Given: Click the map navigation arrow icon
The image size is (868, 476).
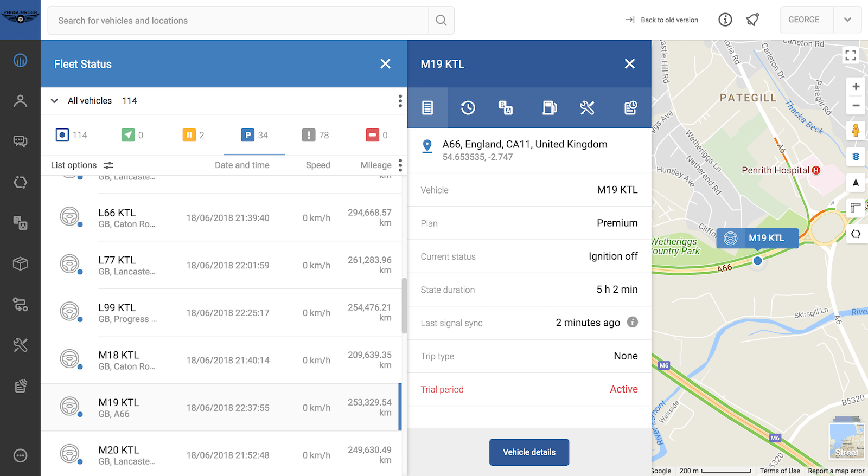Looking at the screenshot, I should point(856,182).
